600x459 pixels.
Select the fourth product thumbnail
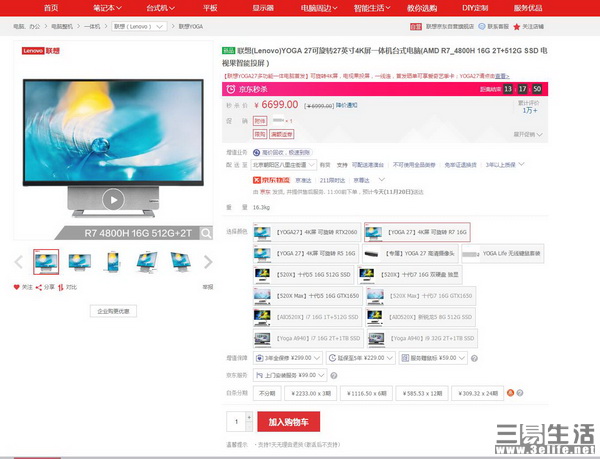[147, 262]
